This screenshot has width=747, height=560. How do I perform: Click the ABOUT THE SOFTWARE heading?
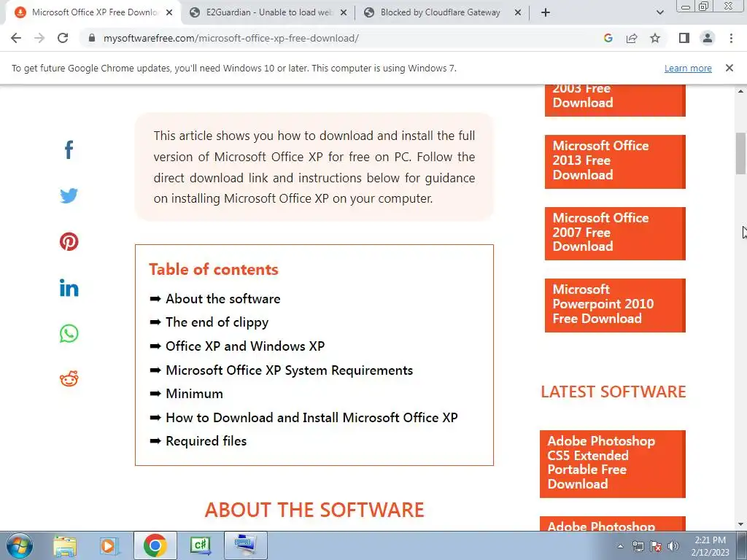pos(314,510)
